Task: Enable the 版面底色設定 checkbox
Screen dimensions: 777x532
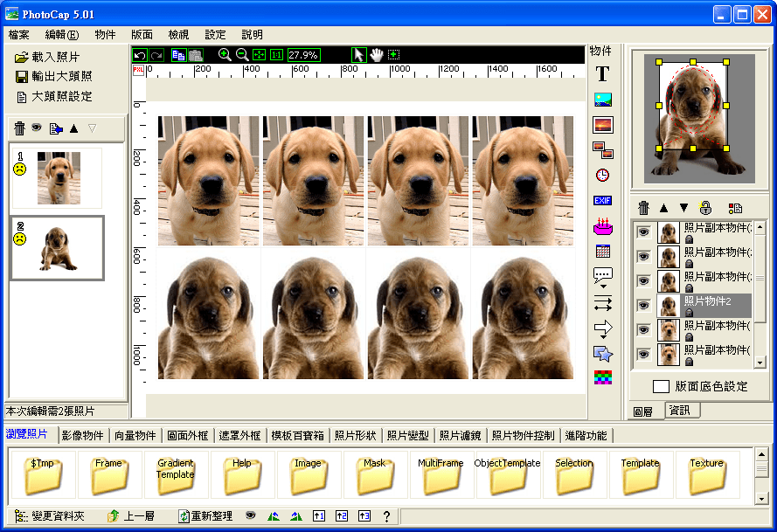Action: [x=661, y=386]
